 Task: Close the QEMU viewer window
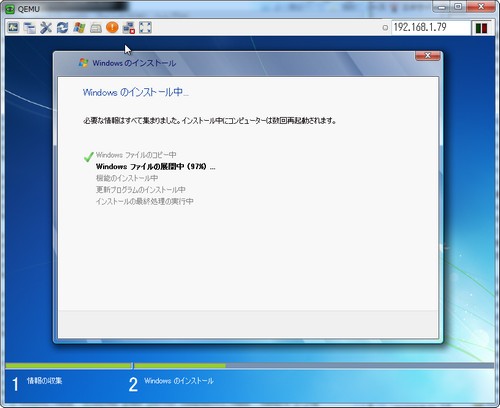point(481,7)
